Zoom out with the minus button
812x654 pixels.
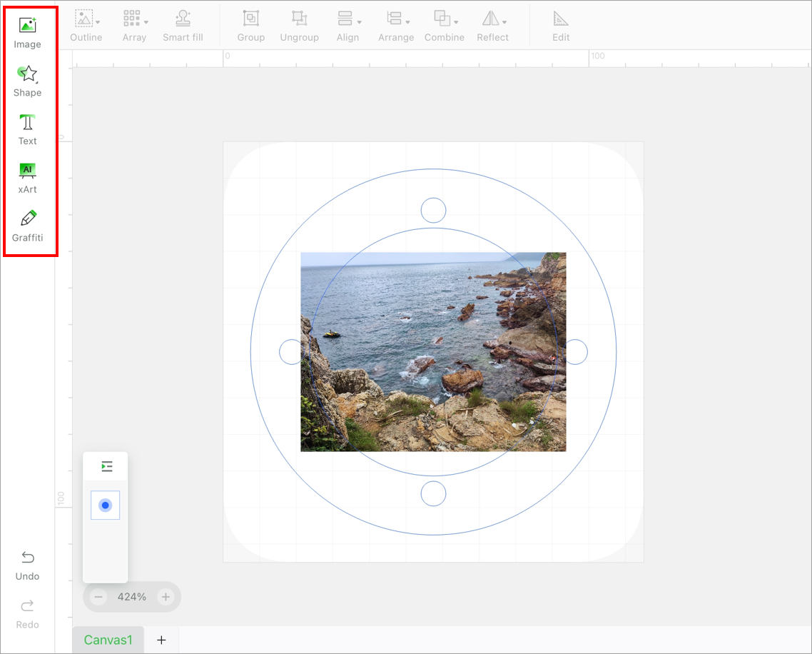click(99, 597)
